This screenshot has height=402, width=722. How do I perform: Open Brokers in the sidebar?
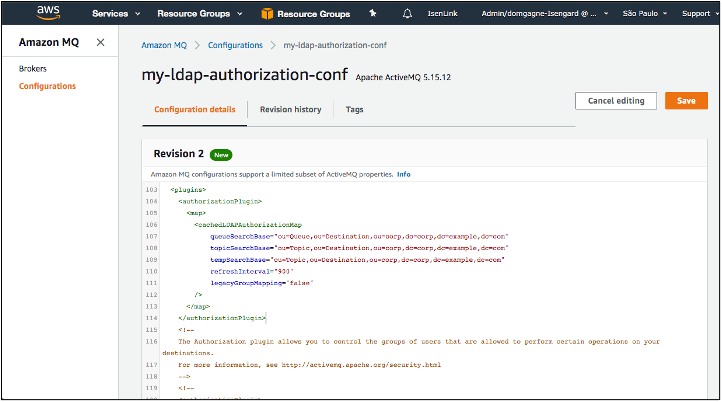(33, 69)
